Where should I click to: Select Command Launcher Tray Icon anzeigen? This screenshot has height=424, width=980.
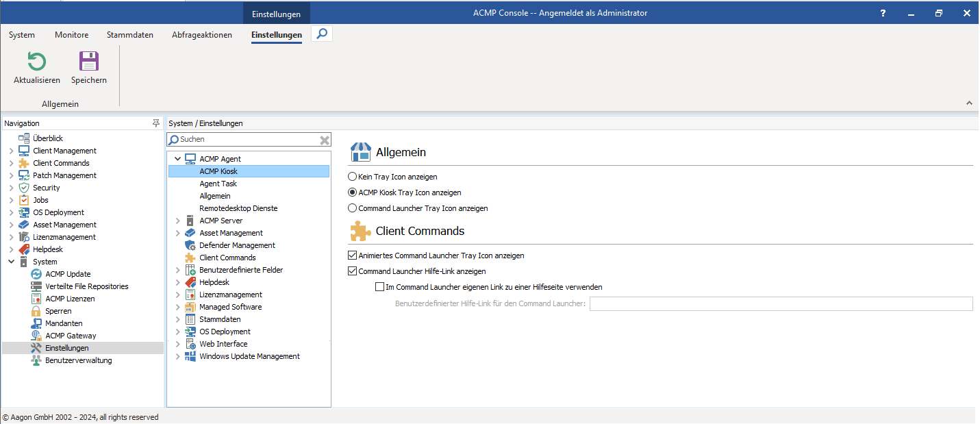pos(352,208)
